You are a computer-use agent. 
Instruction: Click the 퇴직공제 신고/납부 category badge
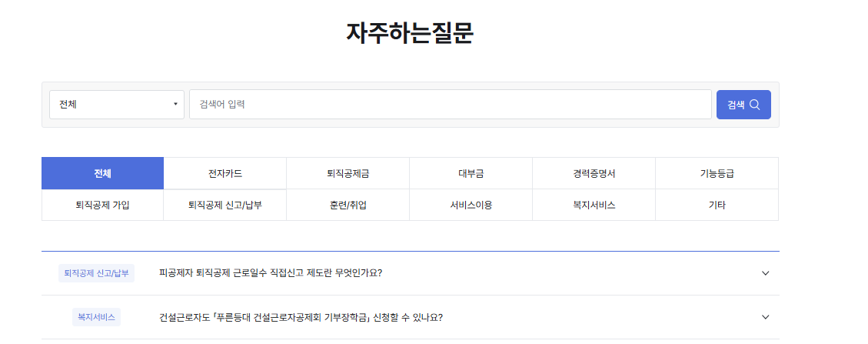tap(96, 273)
